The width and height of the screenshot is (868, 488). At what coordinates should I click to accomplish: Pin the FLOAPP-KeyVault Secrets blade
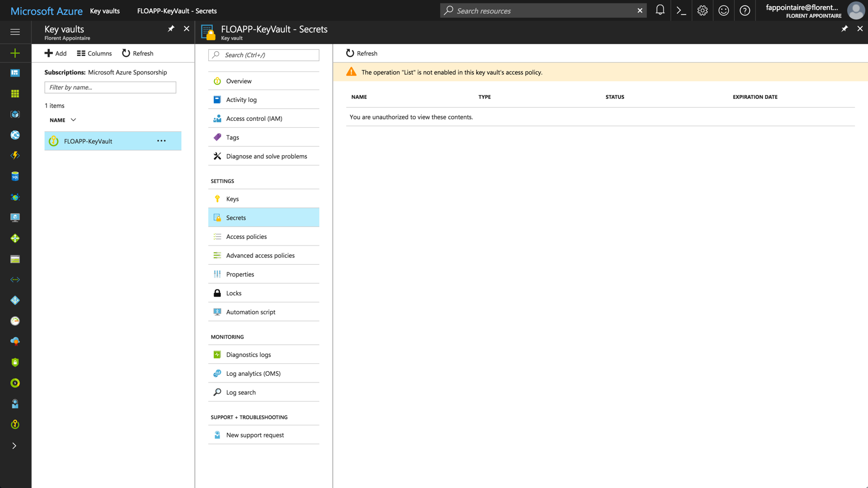[844, 29]
